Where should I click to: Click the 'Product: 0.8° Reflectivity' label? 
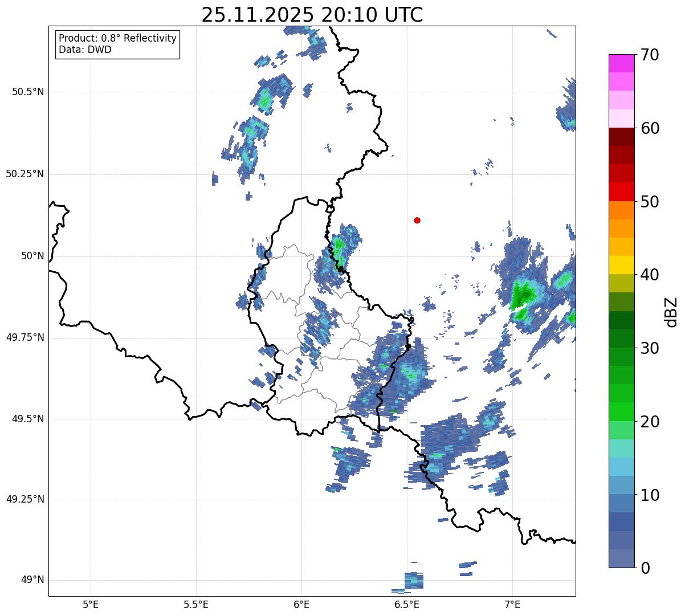(x=118, y=38)
